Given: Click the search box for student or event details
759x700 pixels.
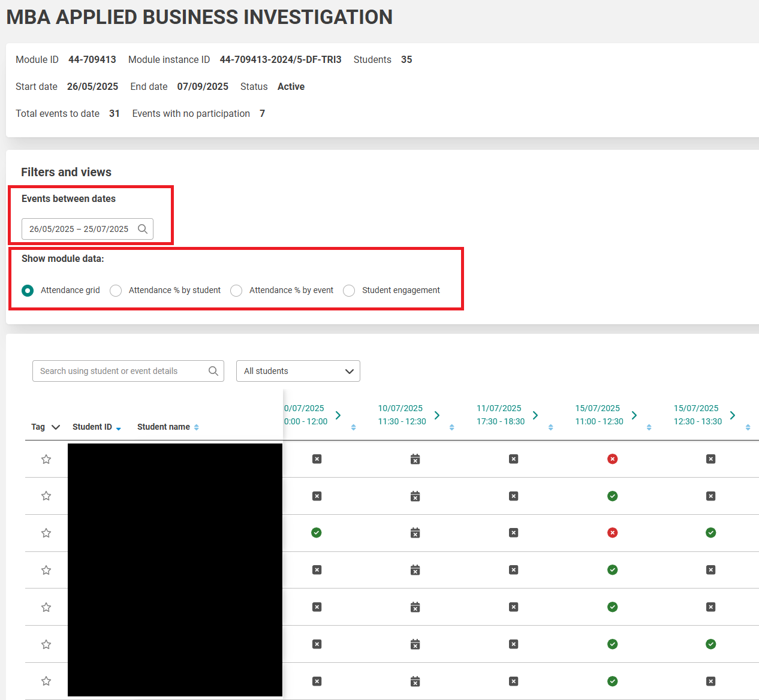Looking at the screenshot, I should (x=128, y=371).
